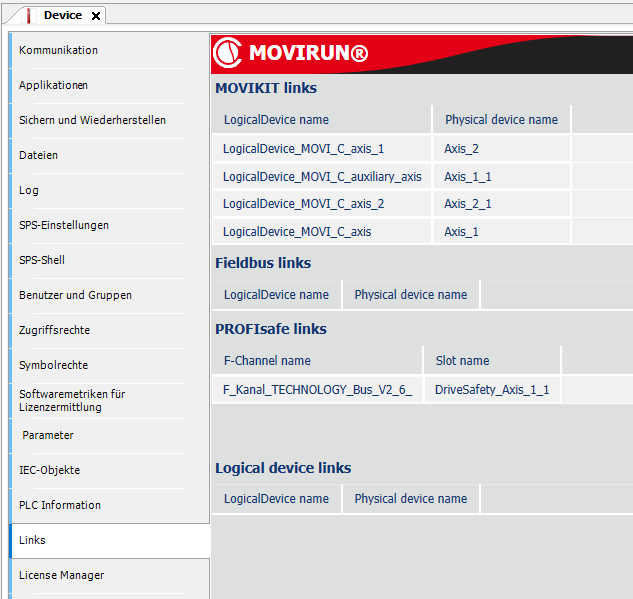Close the Device tab

point(96,16)
